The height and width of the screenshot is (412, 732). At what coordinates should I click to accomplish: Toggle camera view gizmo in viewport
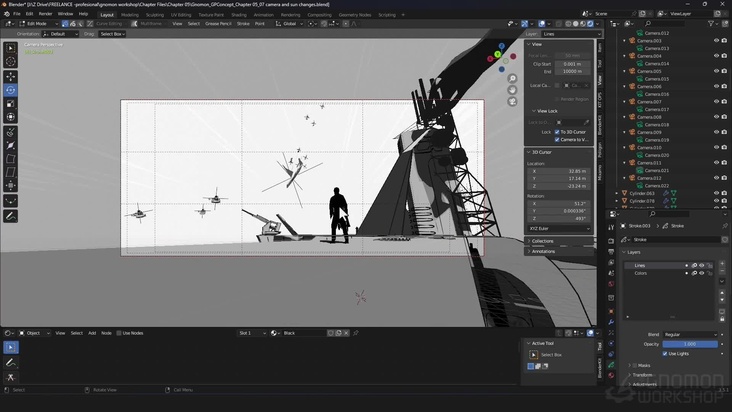point(513,99)
